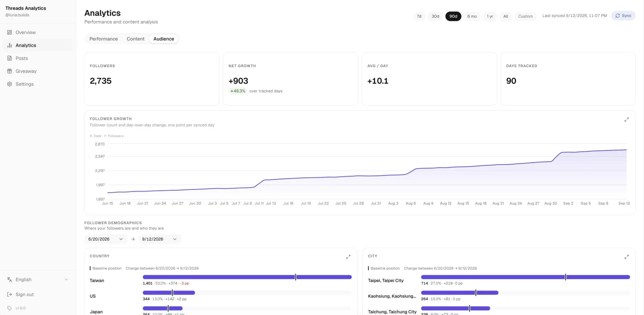The height and width of the screenshot is (315, 644).
Task: Click the language translate icon
Action: point(9,279)
